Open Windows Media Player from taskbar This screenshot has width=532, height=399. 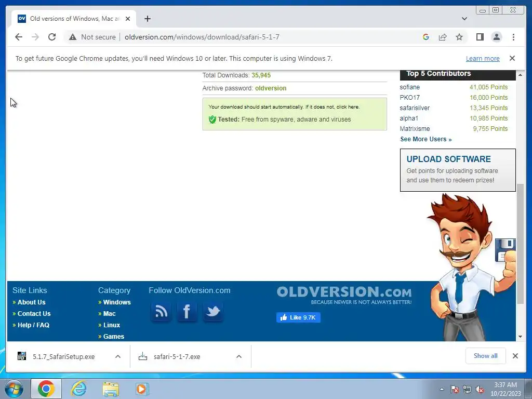point(142,389)
